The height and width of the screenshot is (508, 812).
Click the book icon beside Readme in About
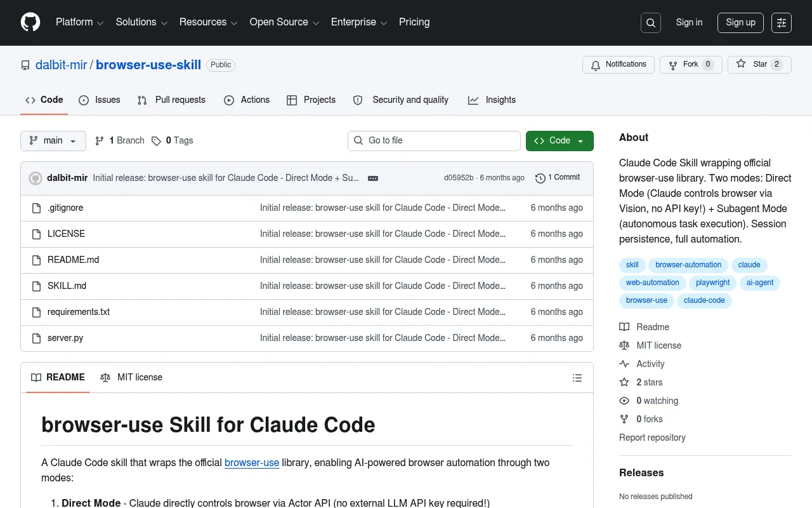pyautogui.click(x=624, y=327)
